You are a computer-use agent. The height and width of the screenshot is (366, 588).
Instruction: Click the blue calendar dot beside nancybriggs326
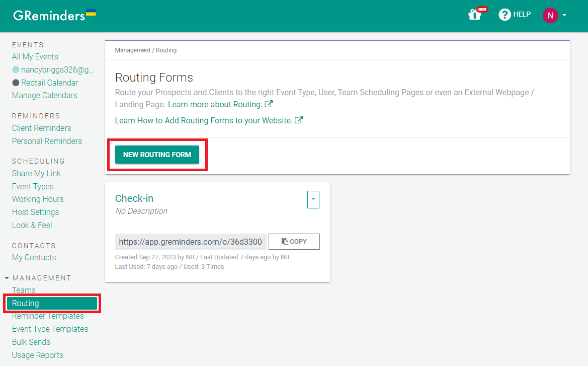click(x=15, y=69)
